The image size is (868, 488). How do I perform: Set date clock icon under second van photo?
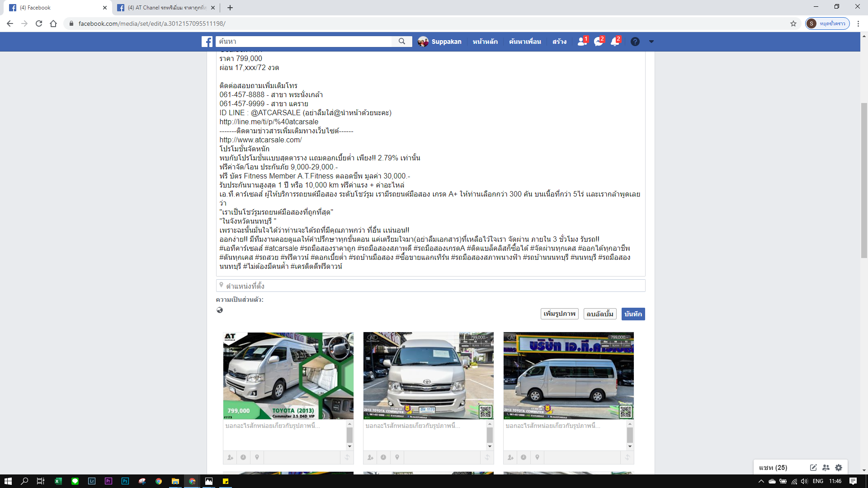(x=383, y=457)
